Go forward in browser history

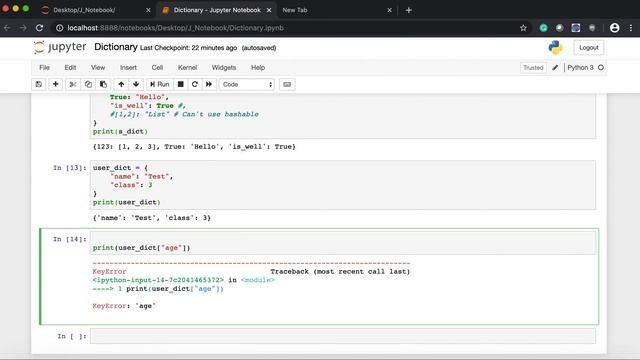tap(23, 28)
